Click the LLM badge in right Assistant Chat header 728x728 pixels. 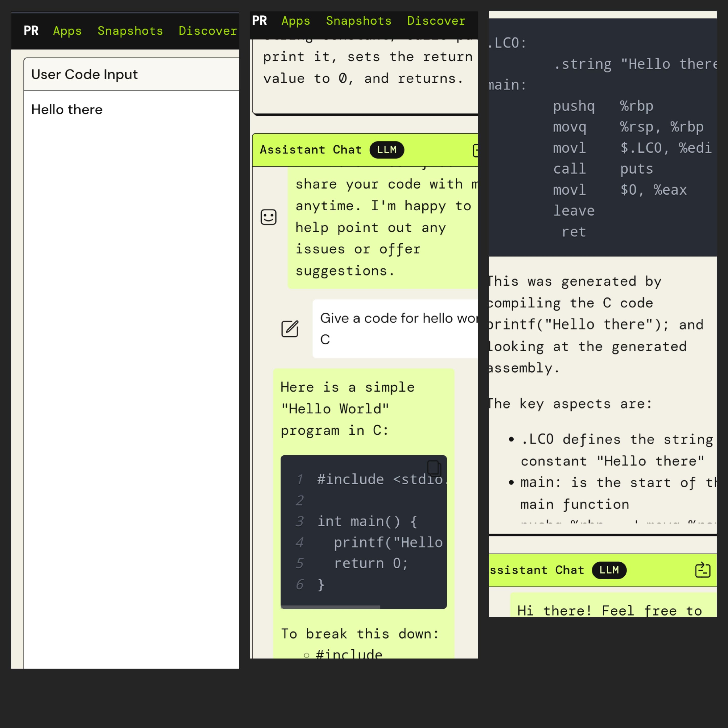coord(609,570)
